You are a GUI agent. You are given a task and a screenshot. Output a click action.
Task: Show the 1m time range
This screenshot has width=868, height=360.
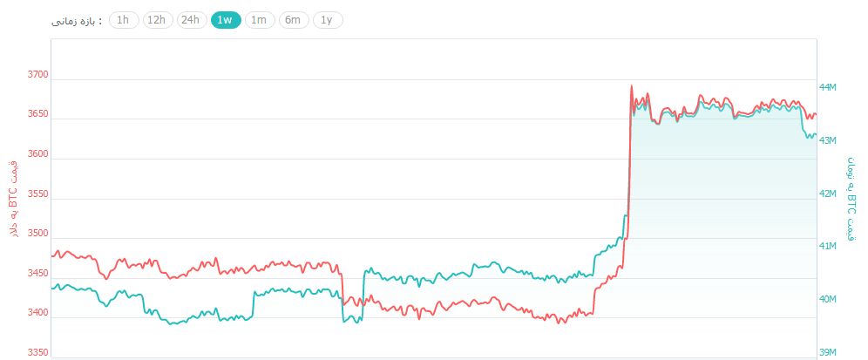click(x=258, y=20)
